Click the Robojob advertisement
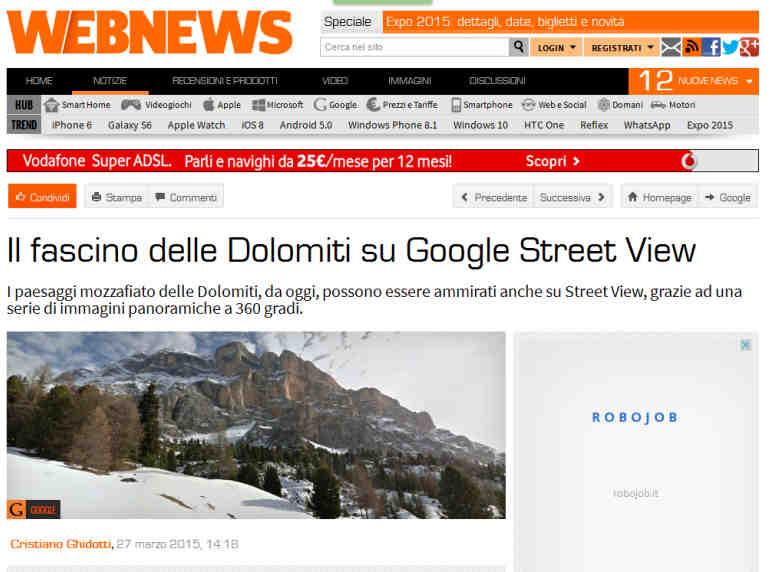The width and height of the screenshot is (780, 572). coord(636,450)
